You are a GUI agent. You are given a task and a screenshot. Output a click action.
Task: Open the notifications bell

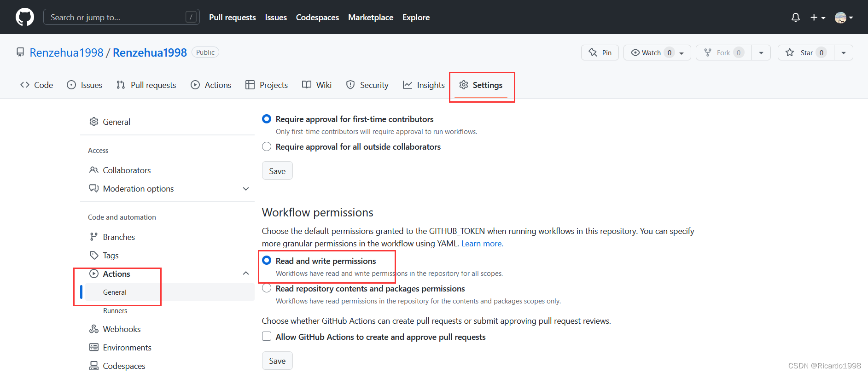[x=795, y=17]
